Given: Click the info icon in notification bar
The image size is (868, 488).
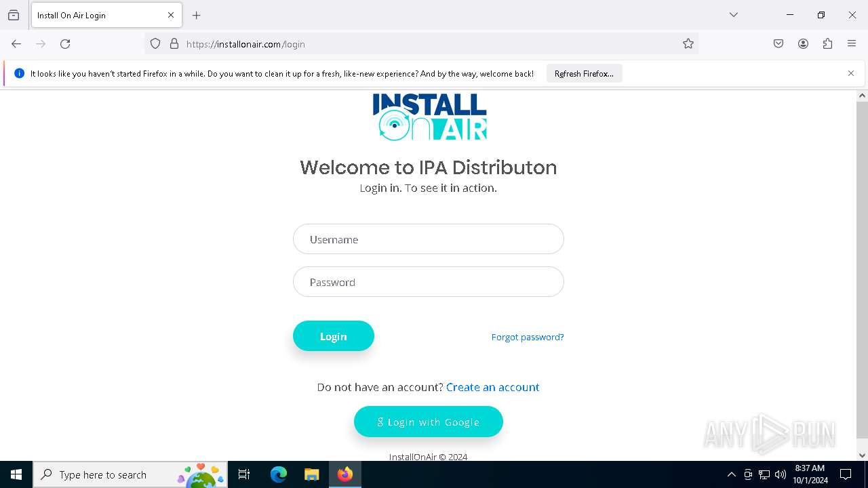Looking at the screenshot, I should [19, 73].
